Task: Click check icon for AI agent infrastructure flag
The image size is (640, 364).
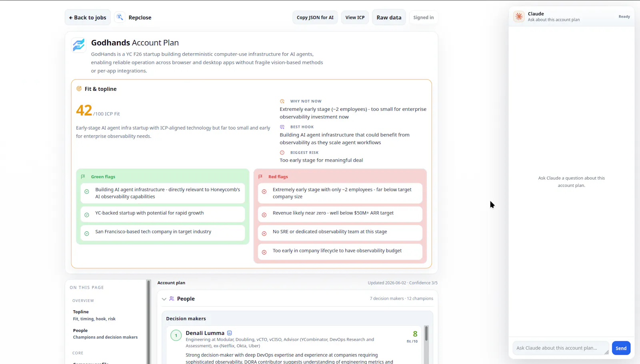Action: pyautogui.click(x=87, y=192)
